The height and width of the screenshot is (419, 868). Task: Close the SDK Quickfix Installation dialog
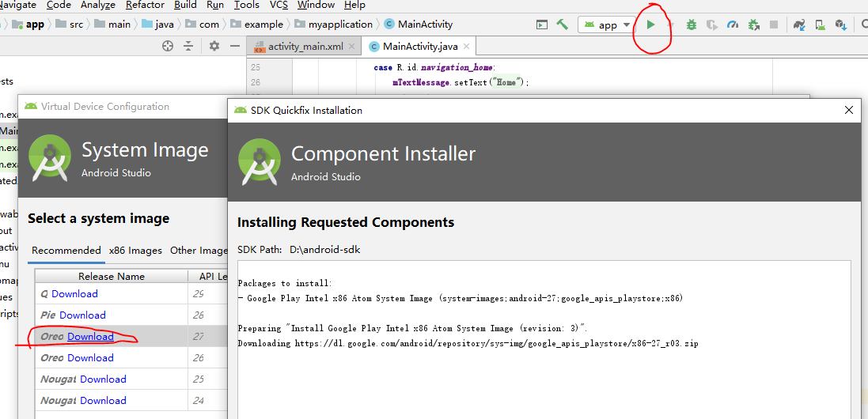tap(849, 110)
